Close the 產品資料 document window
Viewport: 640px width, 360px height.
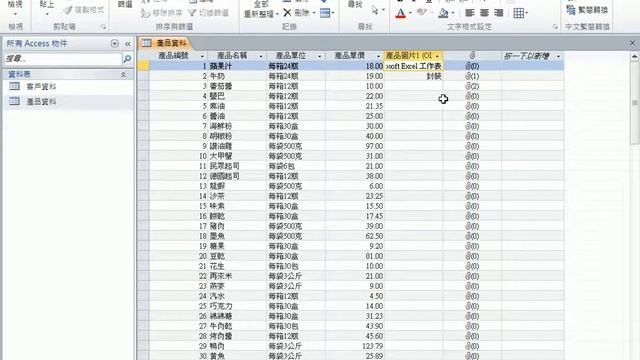(x=632, y=43)
